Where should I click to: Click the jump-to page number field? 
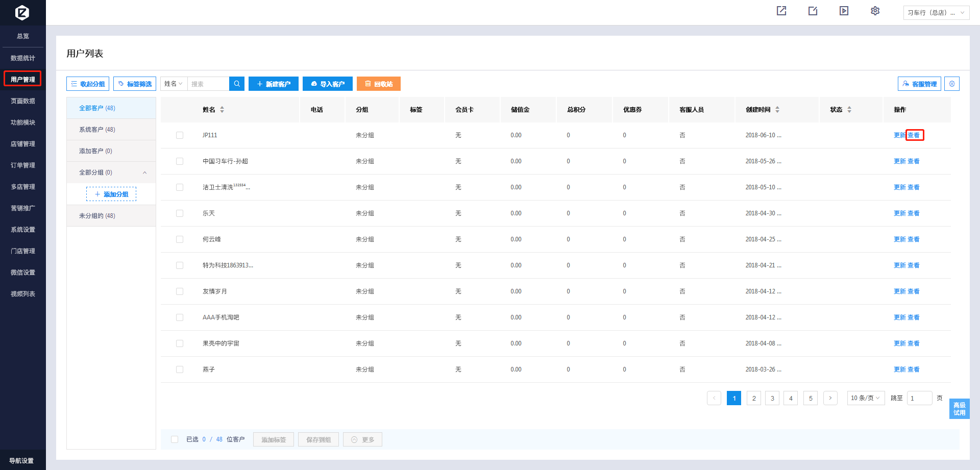point(919,398)
